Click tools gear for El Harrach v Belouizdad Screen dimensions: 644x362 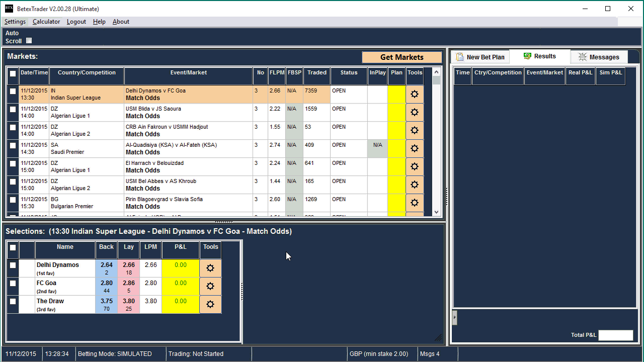click(415, 166)
